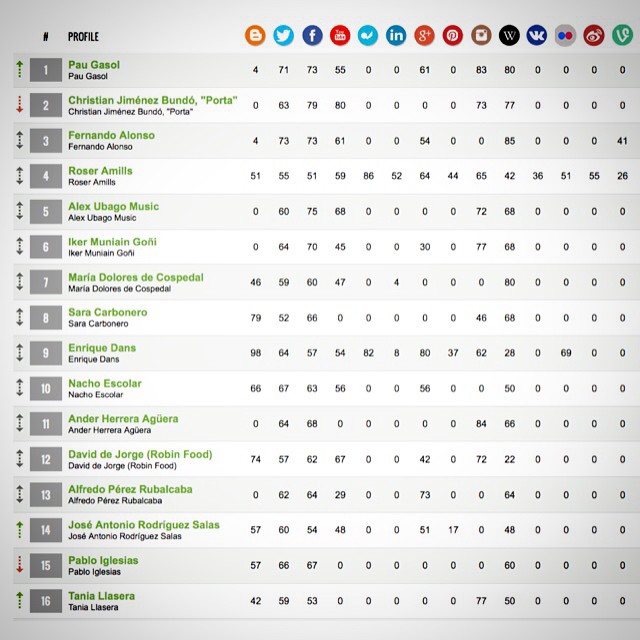This screenshot has width=640, height=640.
Task: Click the Instagram camera icon
Action: 481,36
